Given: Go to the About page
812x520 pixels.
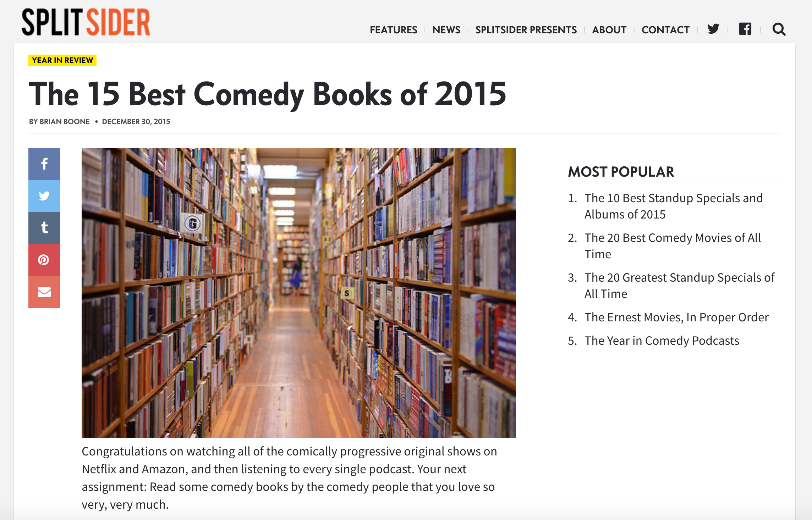Looking at the screenshot, I should click(x=609, y=30).
